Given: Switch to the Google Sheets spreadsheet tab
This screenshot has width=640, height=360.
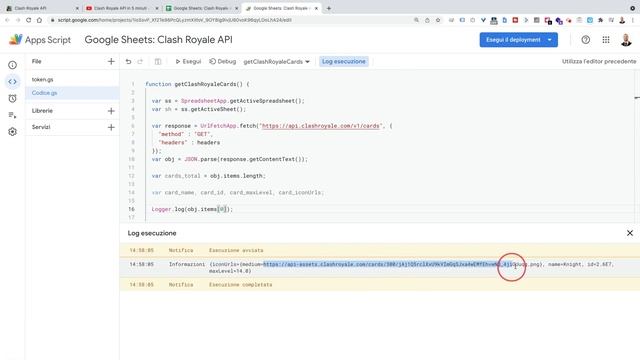Looking at the screenshot, I should click(x=201, y=8).
